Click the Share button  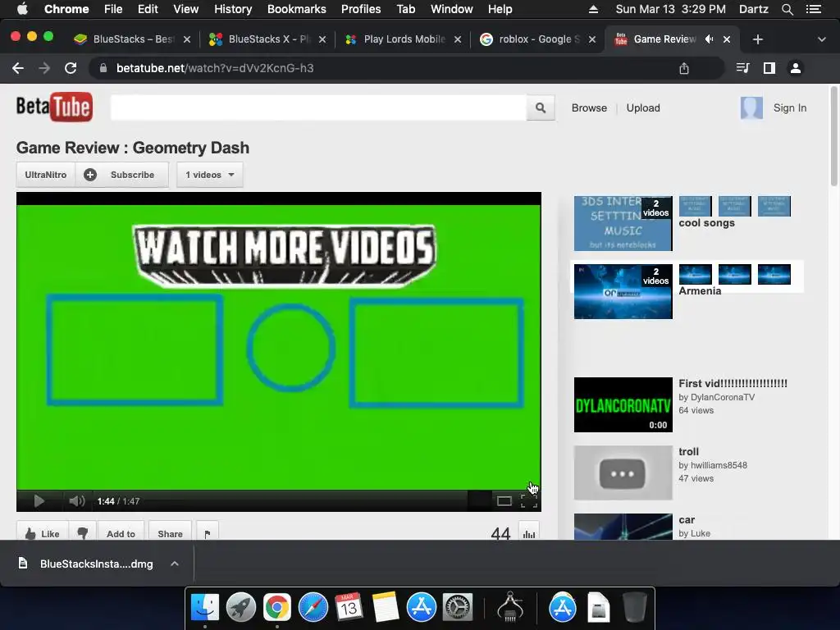[x=170, y=533]
